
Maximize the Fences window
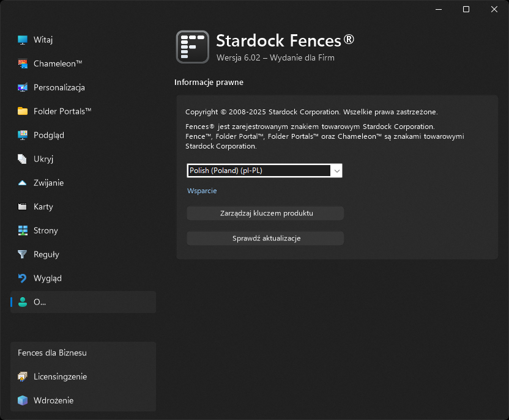tap(466, 9)
